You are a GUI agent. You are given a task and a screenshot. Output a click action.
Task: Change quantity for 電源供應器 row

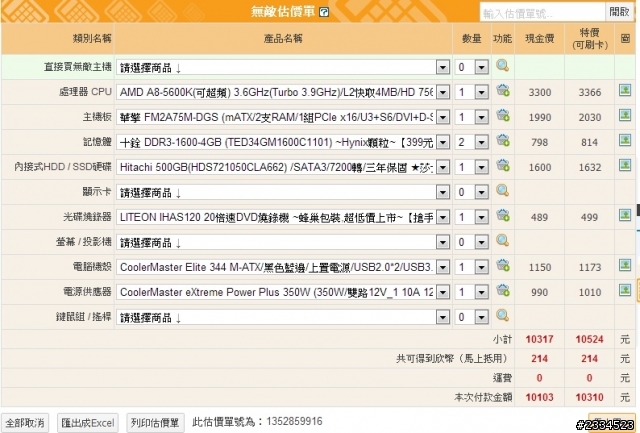click(x=472, y=292)
